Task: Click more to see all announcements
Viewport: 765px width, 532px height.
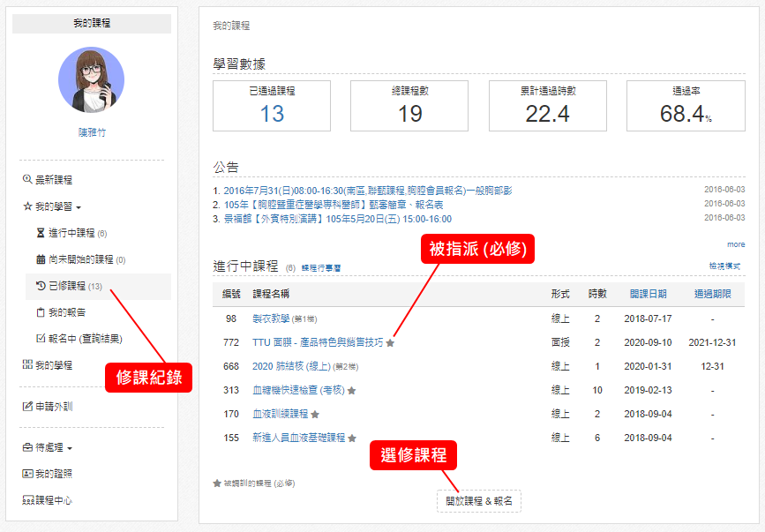Action: (x=735, y=244)
